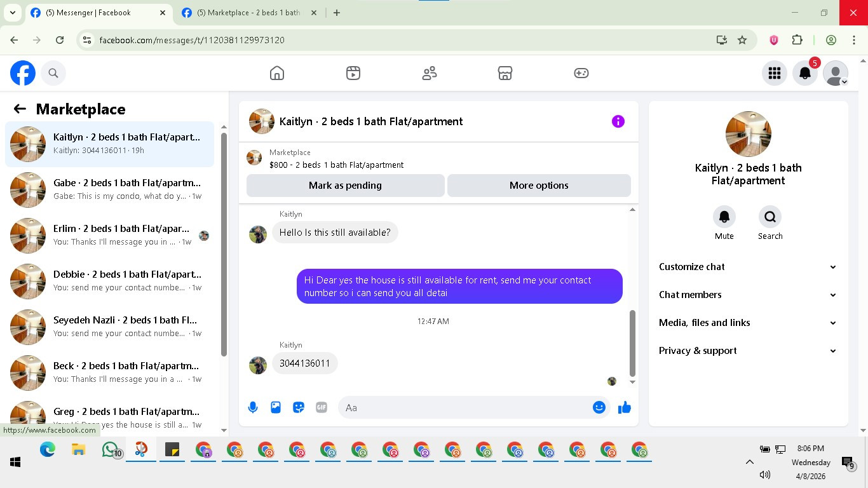This screenshot has width=868, height=488.
Task: Open the Gaming controller icon
Action: (581, 73)
